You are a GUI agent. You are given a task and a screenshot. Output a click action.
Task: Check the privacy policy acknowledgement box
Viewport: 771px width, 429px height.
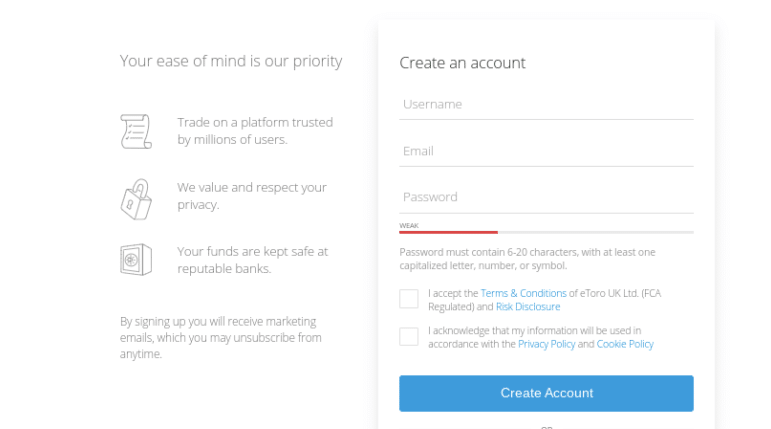pyautogui.click(x=409, y=337)
